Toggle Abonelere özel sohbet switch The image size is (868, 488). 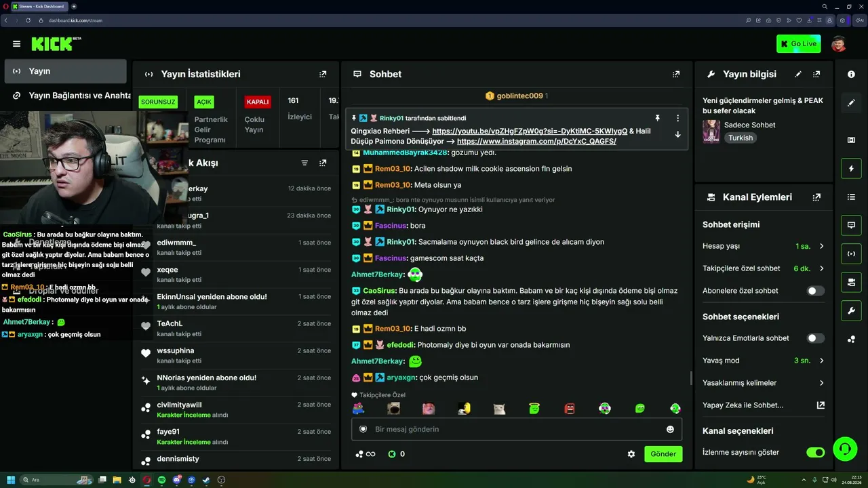816,291
